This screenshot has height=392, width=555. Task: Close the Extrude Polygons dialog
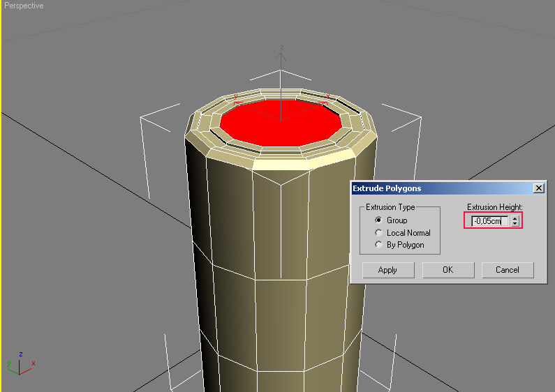point(539,188)
